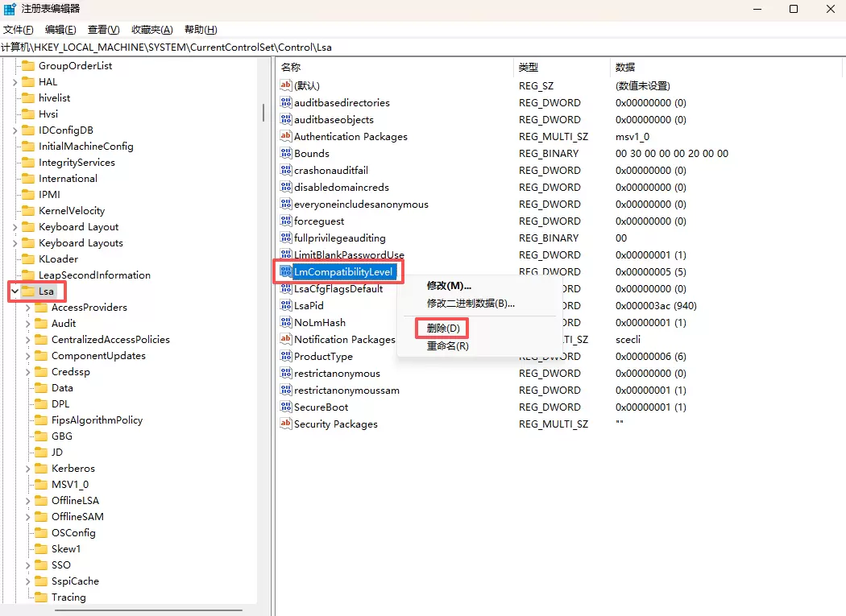The image size is (846, 616).
Task: Open the 文件(F) menu
Action: click(18, 30)
